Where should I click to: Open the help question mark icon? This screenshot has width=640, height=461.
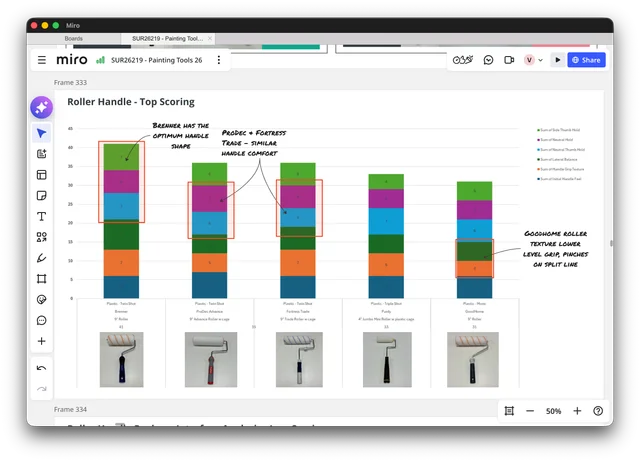(x=598, y=411)
